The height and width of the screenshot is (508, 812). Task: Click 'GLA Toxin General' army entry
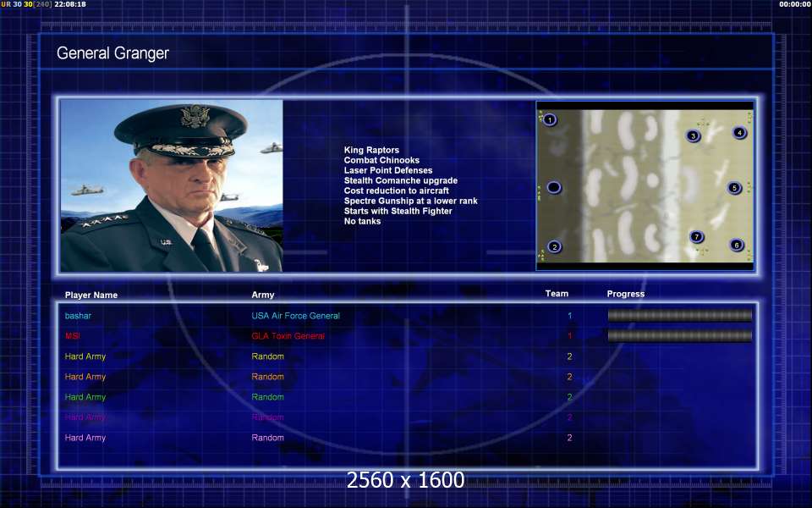288,336
